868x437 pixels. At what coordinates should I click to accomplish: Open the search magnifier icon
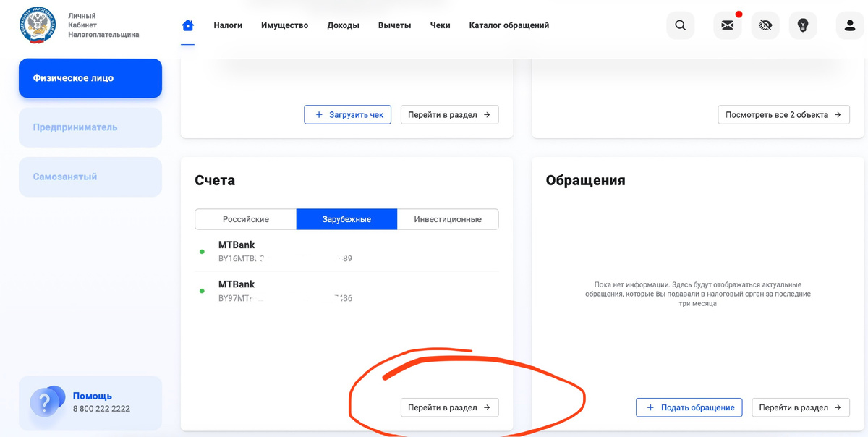(681, 25)
